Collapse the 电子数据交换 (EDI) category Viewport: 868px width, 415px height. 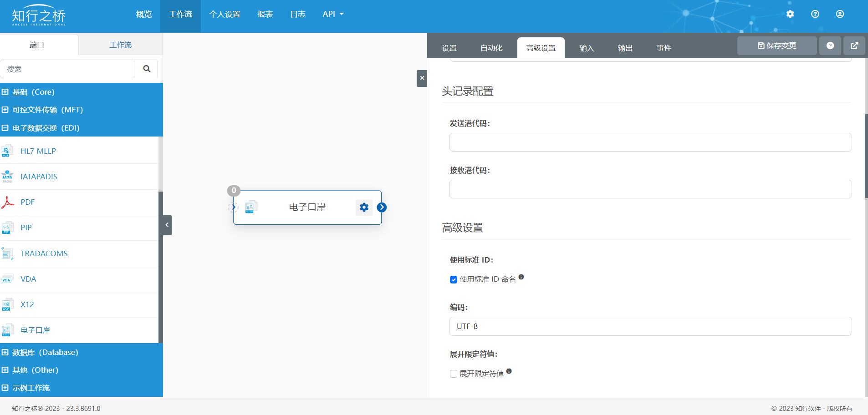[x=5, y=128]
